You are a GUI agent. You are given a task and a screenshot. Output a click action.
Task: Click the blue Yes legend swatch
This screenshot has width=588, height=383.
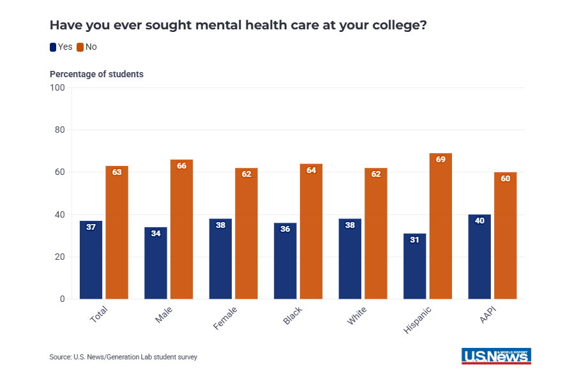click(x=53, y=47)
